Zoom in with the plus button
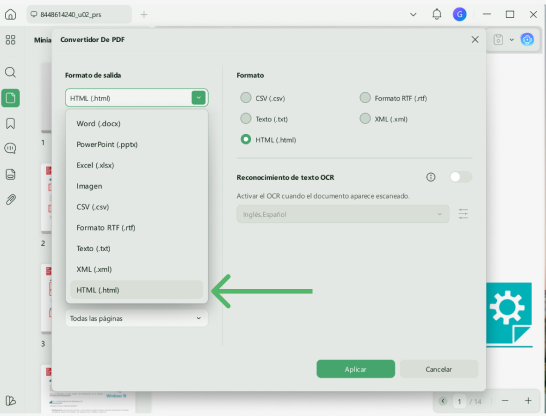546x416 pixels. click(x=528, y=401)
